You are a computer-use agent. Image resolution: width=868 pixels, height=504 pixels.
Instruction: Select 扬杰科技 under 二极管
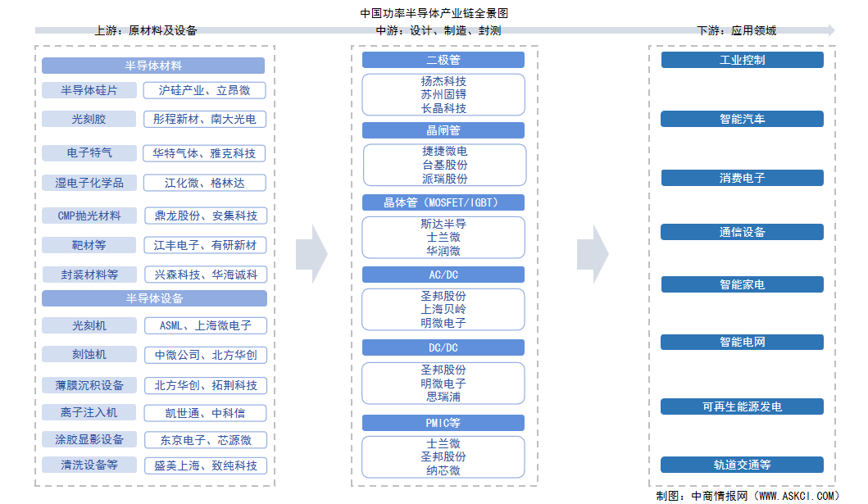(443, 81)
